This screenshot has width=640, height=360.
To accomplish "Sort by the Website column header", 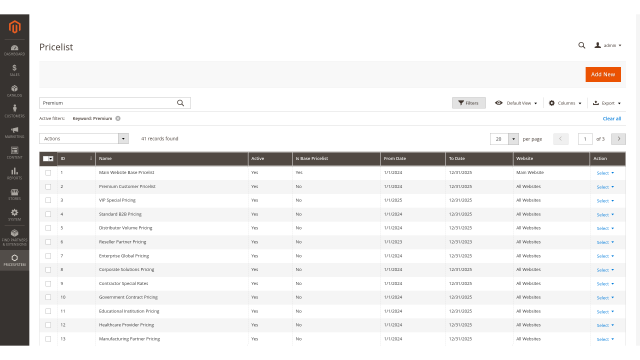I will [551, 158].
